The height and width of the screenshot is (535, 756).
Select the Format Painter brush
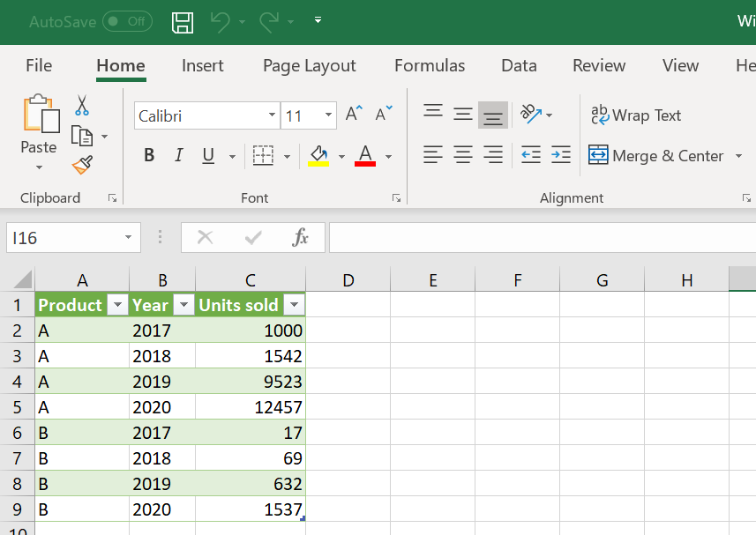(82, 165)
